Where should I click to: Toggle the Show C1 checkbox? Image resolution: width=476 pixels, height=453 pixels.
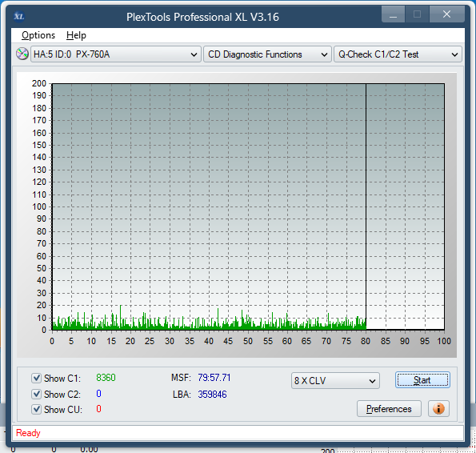tap(37, 378)
